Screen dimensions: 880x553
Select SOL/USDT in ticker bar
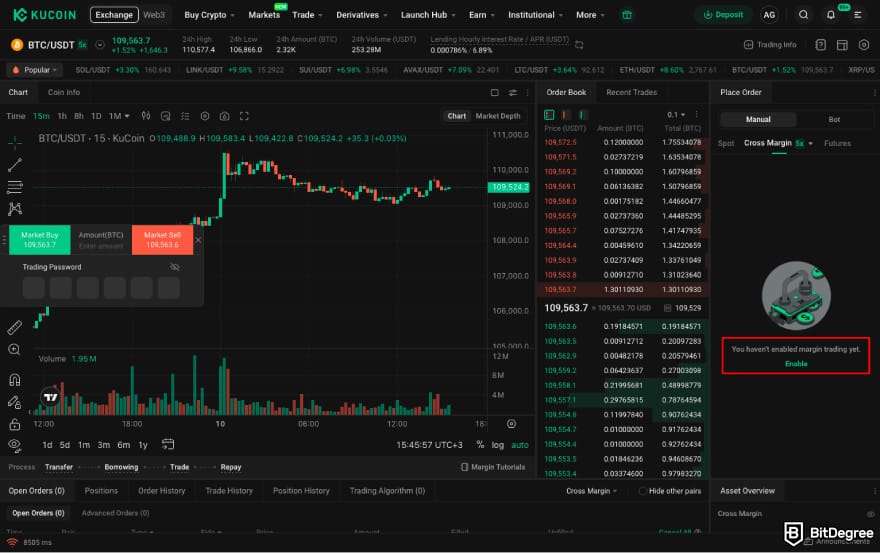pos(123,70)
